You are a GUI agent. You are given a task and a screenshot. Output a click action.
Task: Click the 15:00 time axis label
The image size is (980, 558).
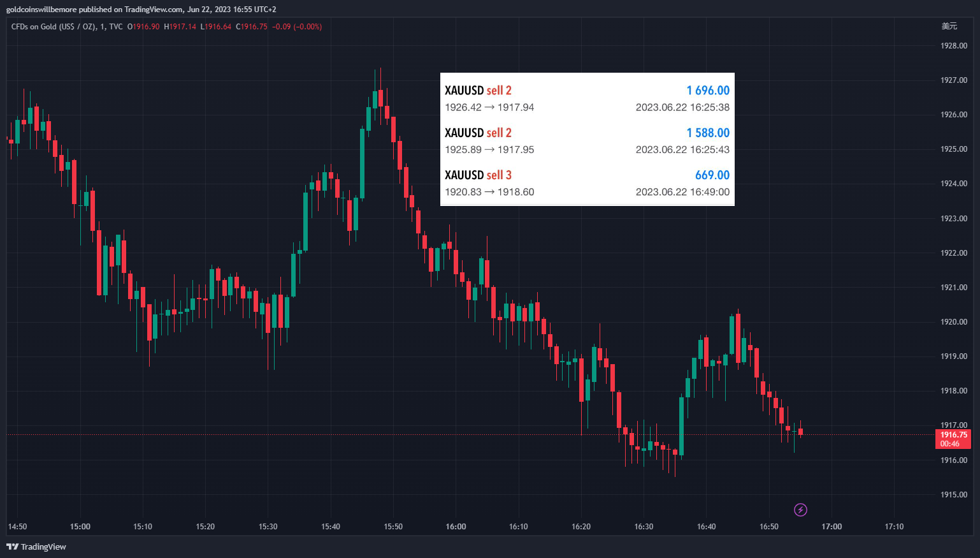[80, 526]
